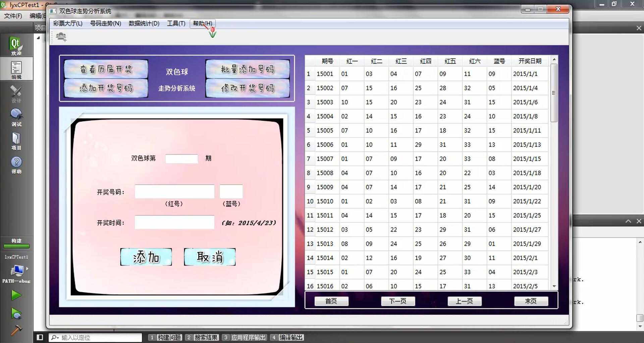Viewport: 644px width, 343px height.
Task: Click the Build hammer icon
Action: tap(16, 330)
